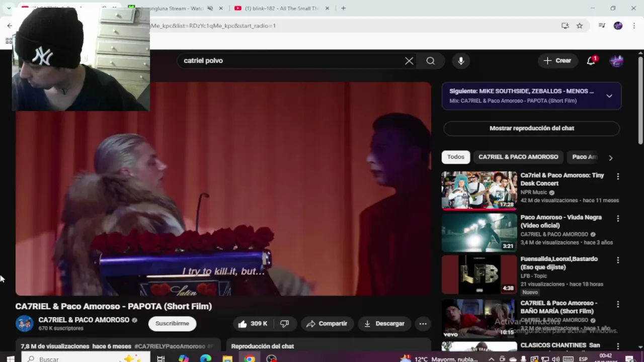Open the BAÑO MARÍA Short Film thumbnail
Image resolution: width=644 pixels, height=362 pixels.
[x=479, y=318]
